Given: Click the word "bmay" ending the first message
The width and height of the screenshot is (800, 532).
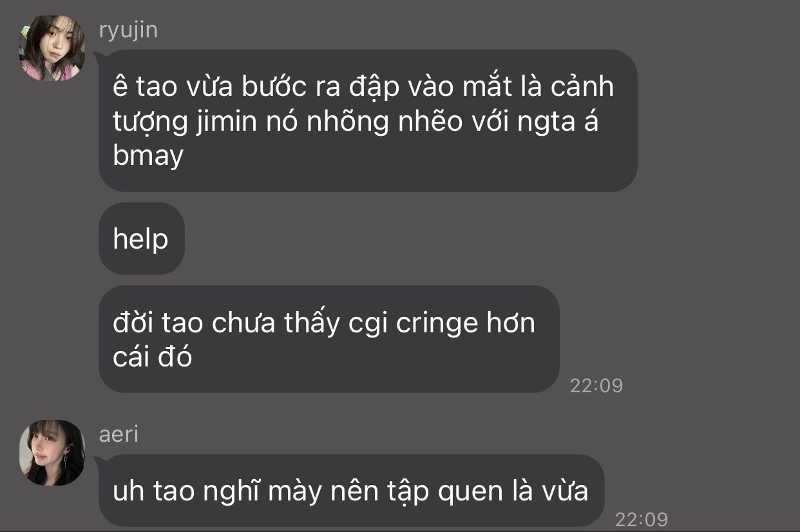Looking at the screenshot, I should tap(148, 156).
